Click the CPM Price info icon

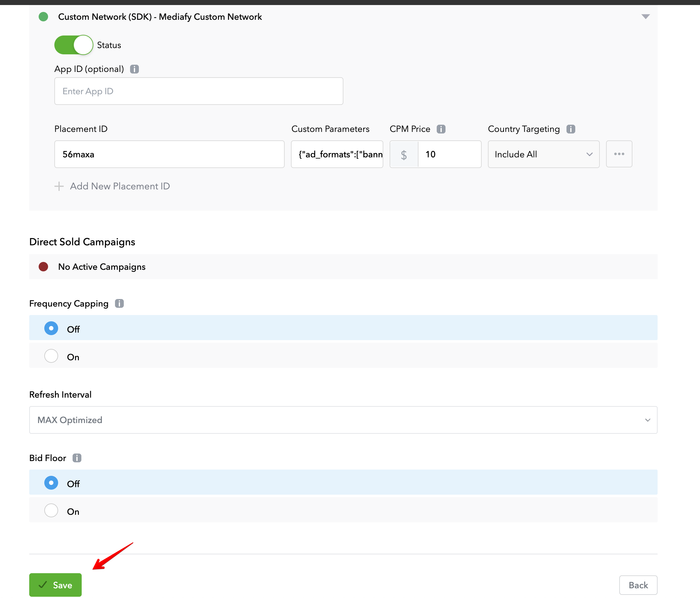(x=440, y=129)
